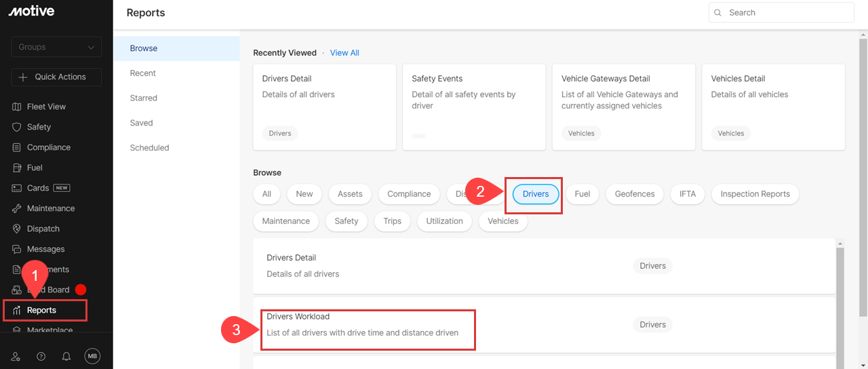Click the Safety shield icon in sidebar
The width and height of the screenshot is (868, 369).
click(17, 127)
